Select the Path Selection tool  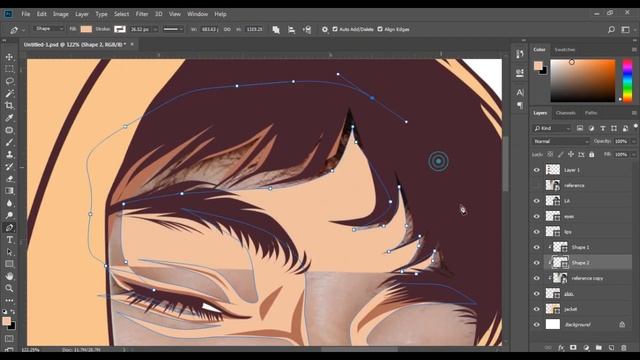pos(9,252)
